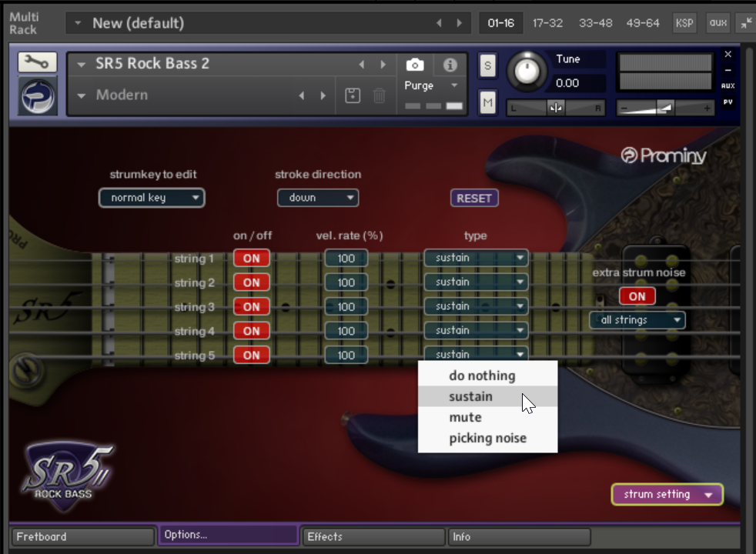Collapse the rack with the minimize arrows icon
The image size is (756, 554).
[x=746, y=23]
